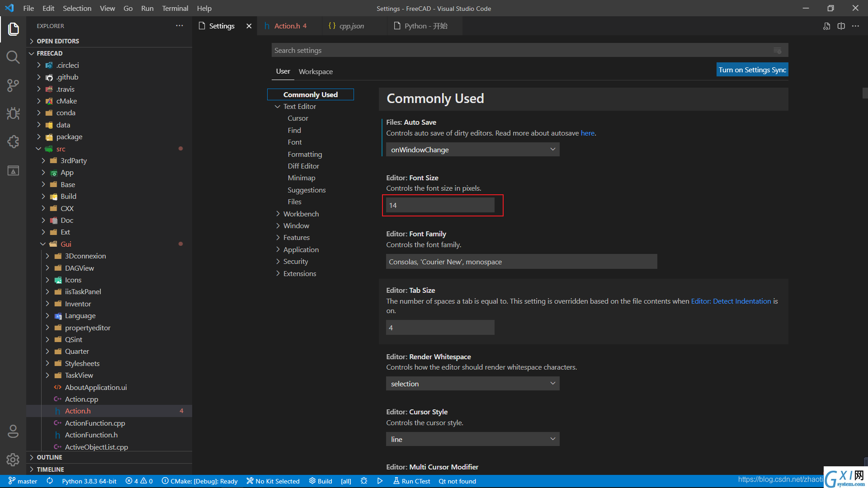
Task: Open Auto Save onWindowChange dropdown
Action: pyautogui.click(x=472, y=150)
